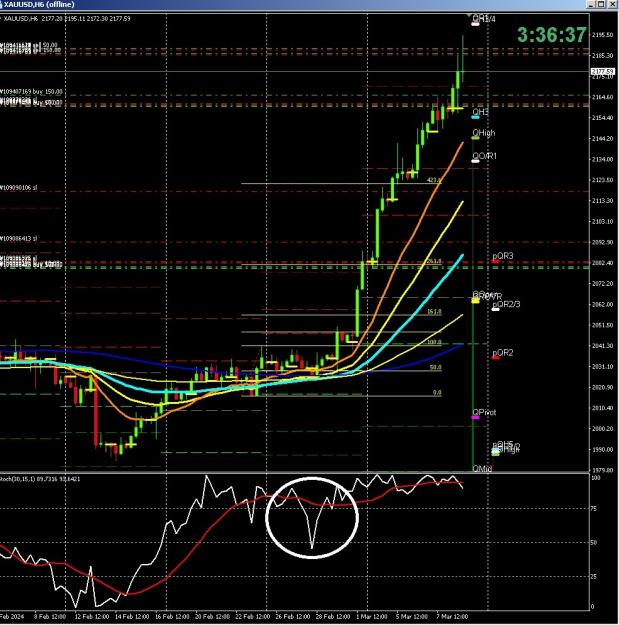Click the '1 Mar 12:00' time axis label
619x625 pixels.
point(371,617)
